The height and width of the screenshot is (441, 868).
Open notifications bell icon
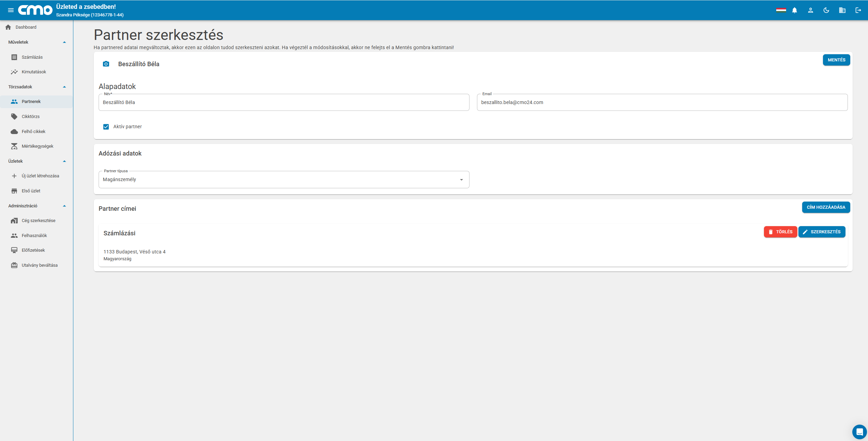795,10
